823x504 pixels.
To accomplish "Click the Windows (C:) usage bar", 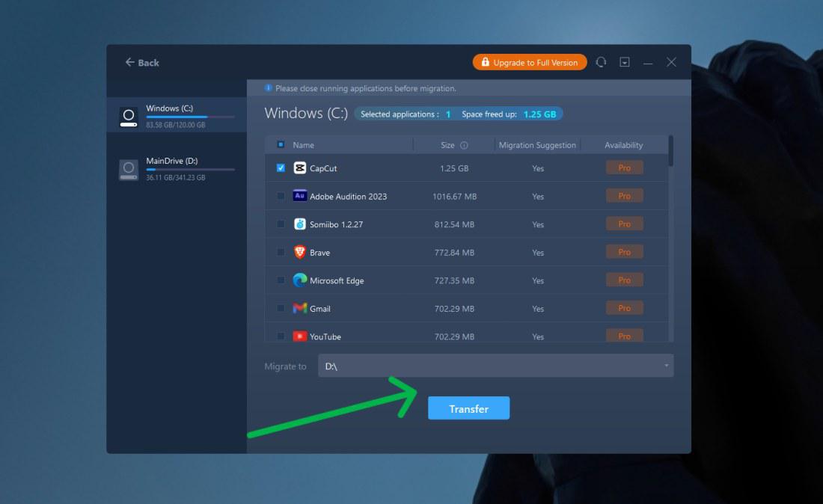I will (x=190, y=117).
